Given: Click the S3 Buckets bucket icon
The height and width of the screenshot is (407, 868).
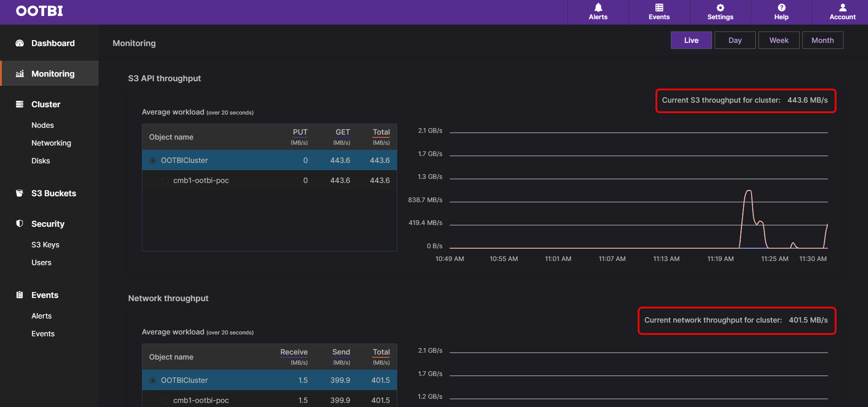Looking at the screenshot, I should click(x=20, y=193).
